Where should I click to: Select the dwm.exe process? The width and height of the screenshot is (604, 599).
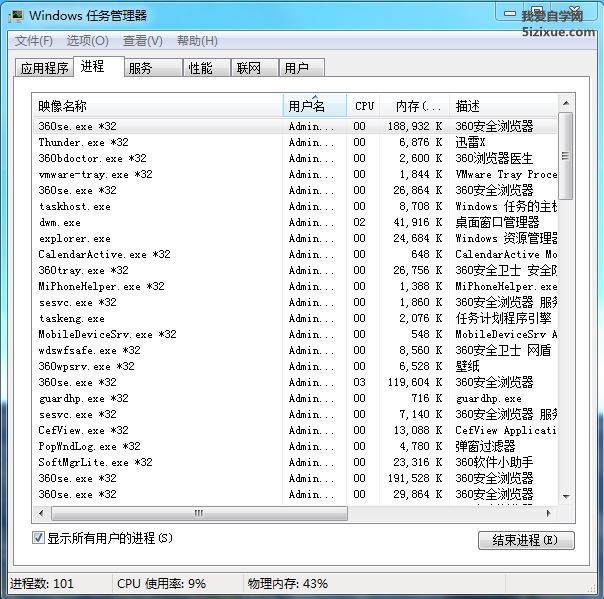point(295,222)
